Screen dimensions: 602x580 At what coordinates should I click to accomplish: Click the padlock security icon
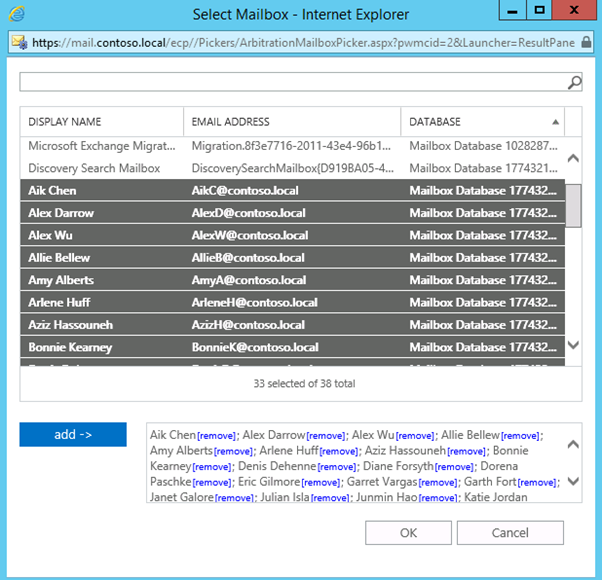click(586, 42)
